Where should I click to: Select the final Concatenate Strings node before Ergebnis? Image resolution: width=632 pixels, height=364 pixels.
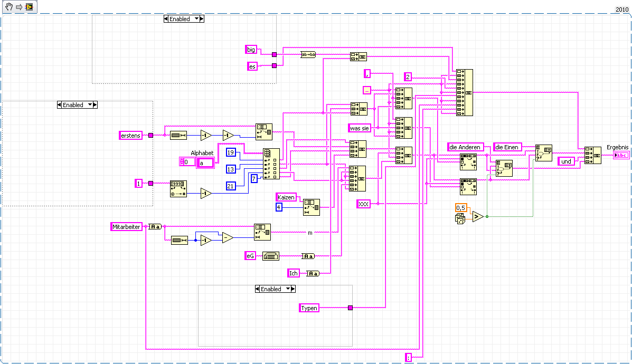coord(592,156)
